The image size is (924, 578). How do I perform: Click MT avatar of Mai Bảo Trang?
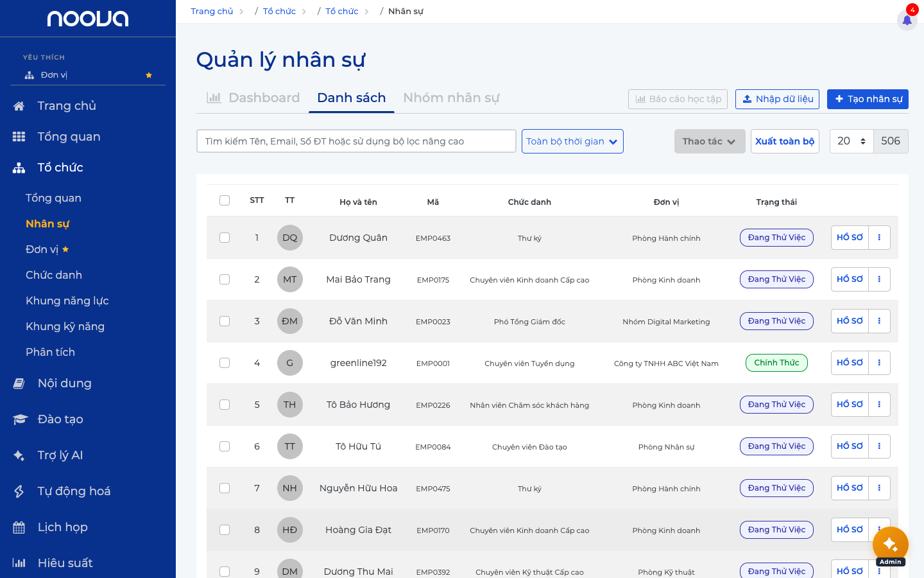coord(290,279)
